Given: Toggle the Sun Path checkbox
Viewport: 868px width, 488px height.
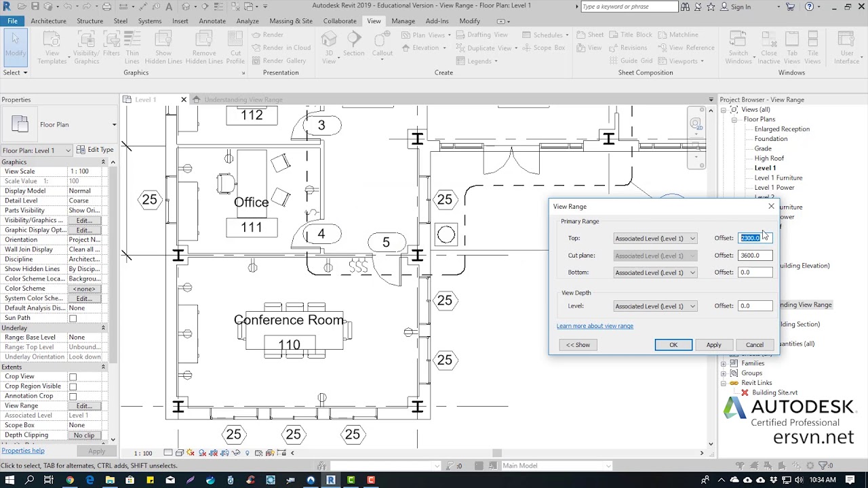Looking at the screenshot, I should tap(73, 318).
